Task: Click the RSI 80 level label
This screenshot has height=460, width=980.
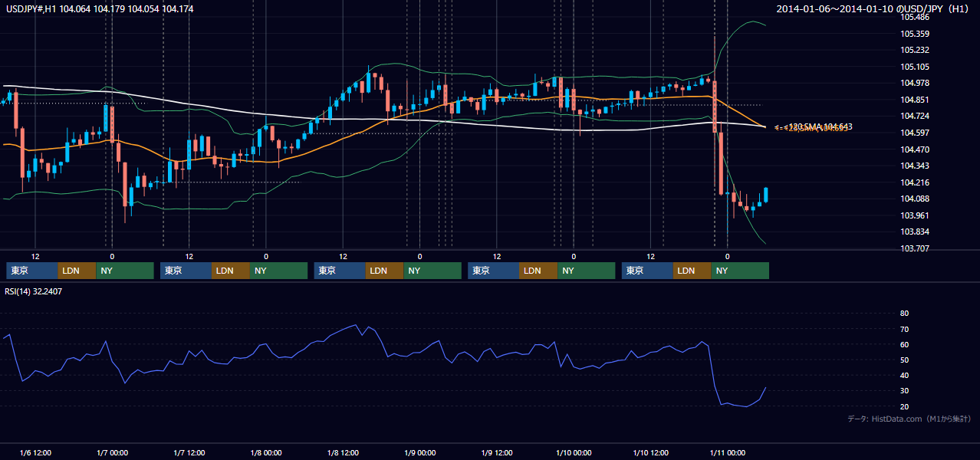Action: [x=904, y=314]
